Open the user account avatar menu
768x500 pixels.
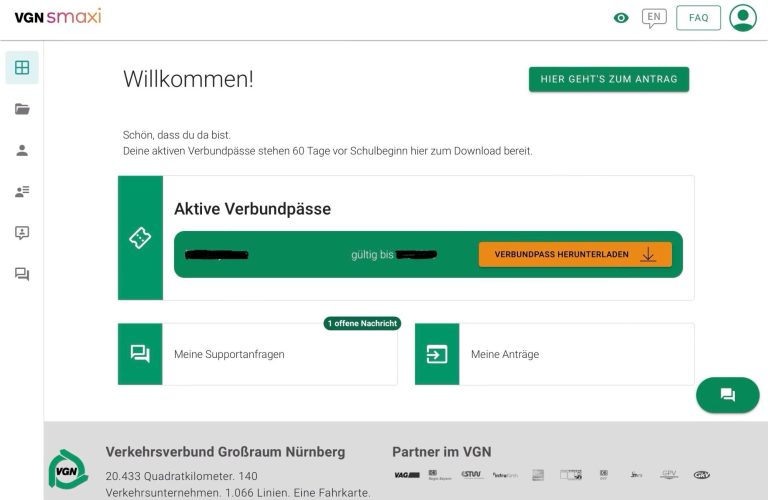pos(743,18)
